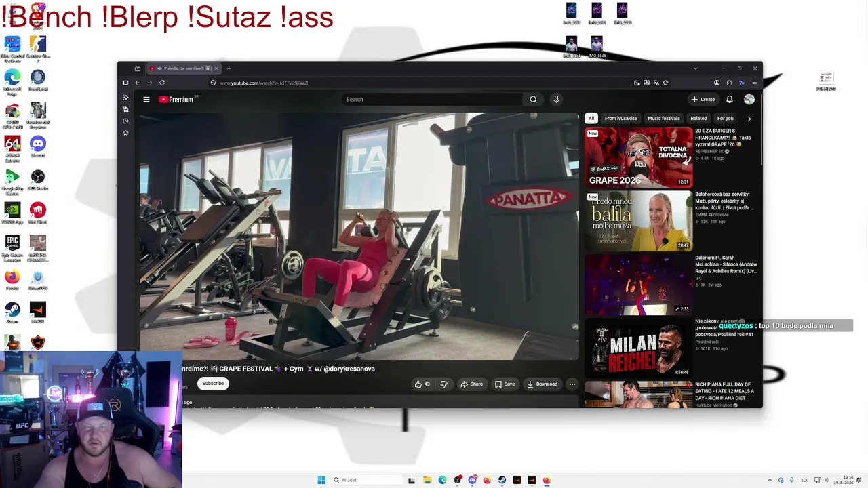Open Microsoft Edge desktop shortcut
Image resolution: width=868 pixels, height=488 pixels.
[x=12, y=83]
